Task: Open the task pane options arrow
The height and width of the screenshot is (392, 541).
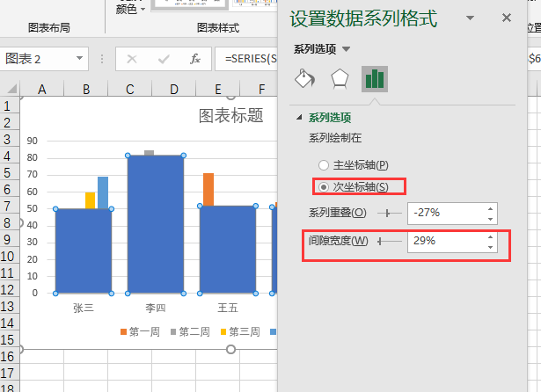Action: tap(472, 18)
